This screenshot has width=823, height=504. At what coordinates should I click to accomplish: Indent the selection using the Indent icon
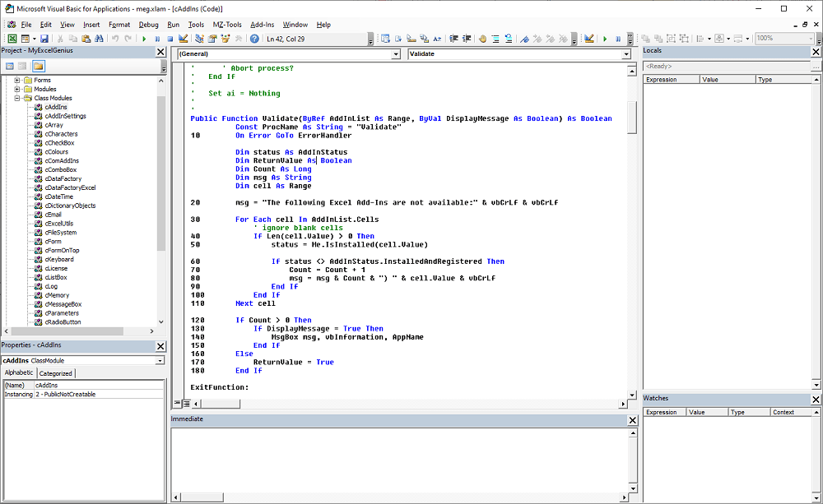(453, 39)
